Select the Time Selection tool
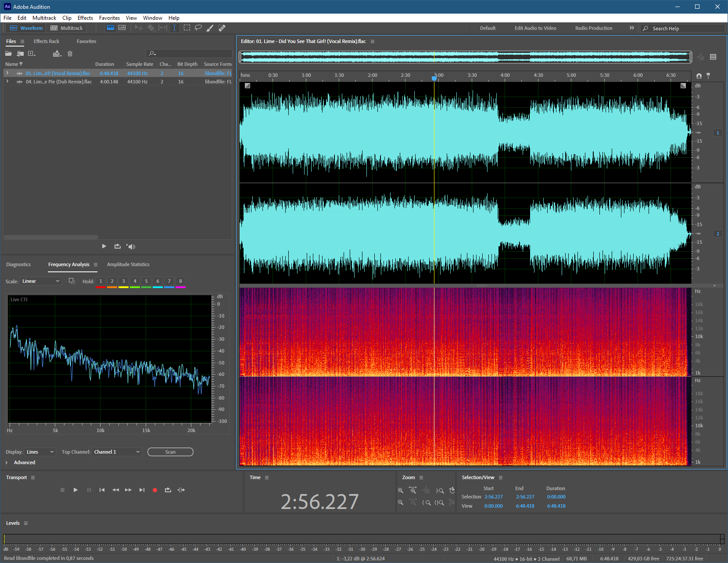This screenshot has width=728, height=563. [x=174, y=28]
